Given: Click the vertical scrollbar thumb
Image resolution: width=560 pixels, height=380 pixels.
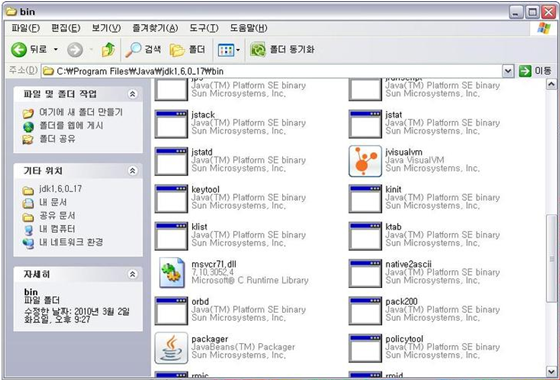Looking at the screenshot, I should click(x=551, y=259).
